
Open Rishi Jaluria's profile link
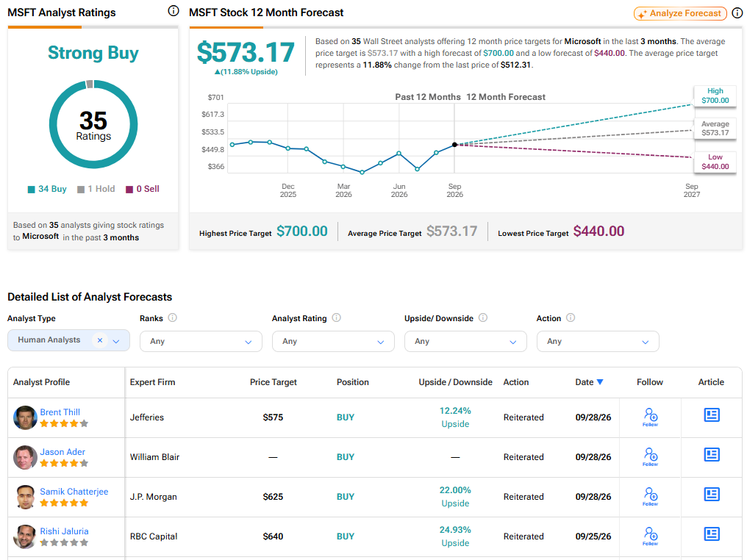click(x=64, y=531)
